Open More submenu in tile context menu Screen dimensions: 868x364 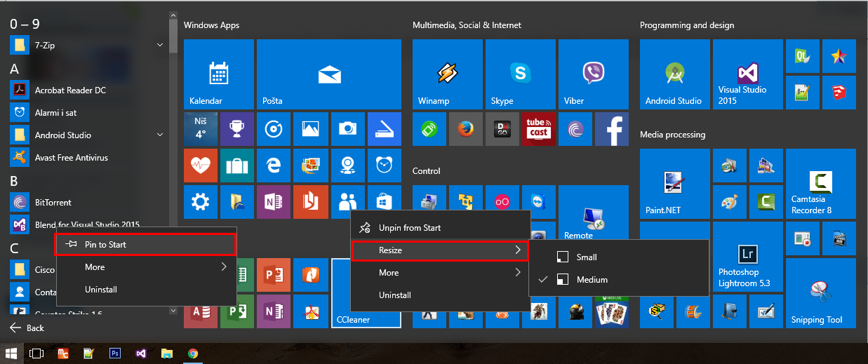(440, 273)
